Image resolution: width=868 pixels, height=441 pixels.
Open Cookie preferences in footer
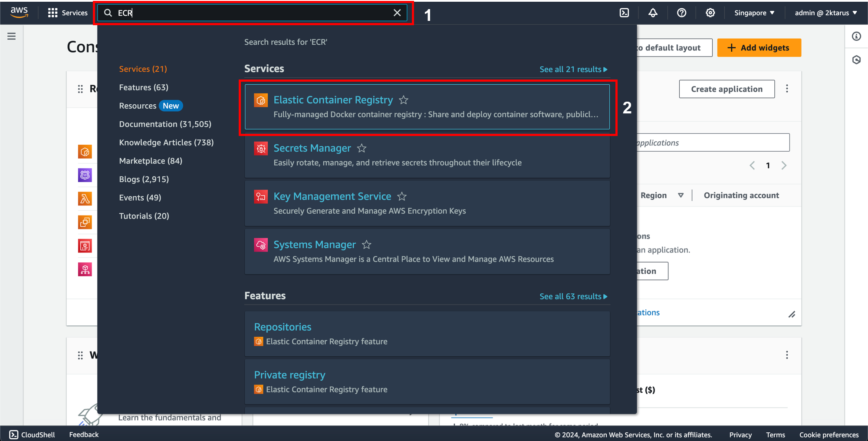829,435
